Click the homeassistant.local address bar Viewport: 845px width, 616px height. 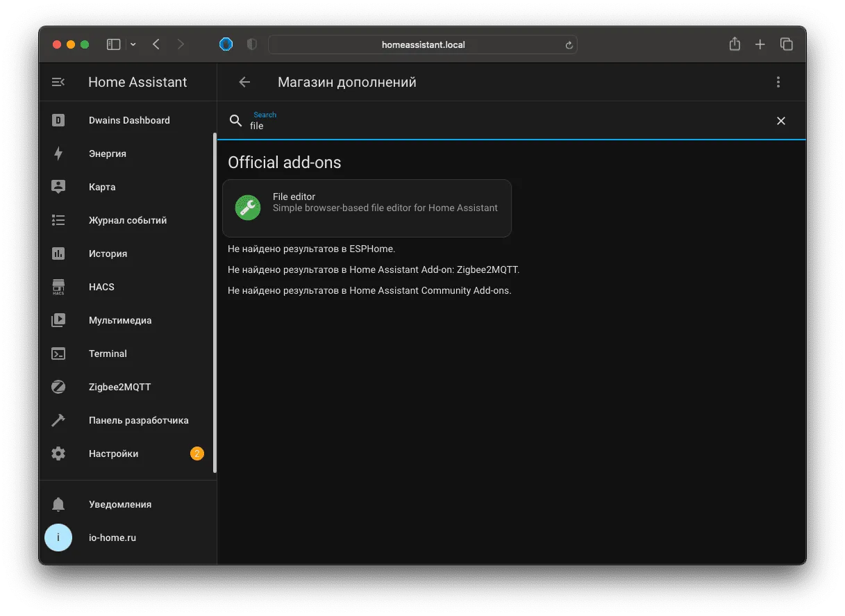pyautogui.click(x=422, y=44)
